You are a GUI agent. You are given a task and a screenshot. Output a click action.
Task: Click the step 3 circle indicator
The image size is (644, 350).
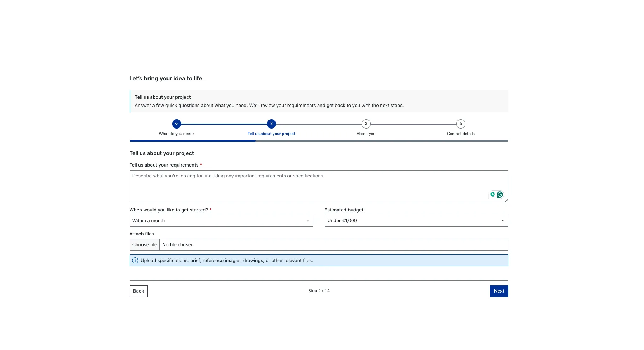[366, 124]
